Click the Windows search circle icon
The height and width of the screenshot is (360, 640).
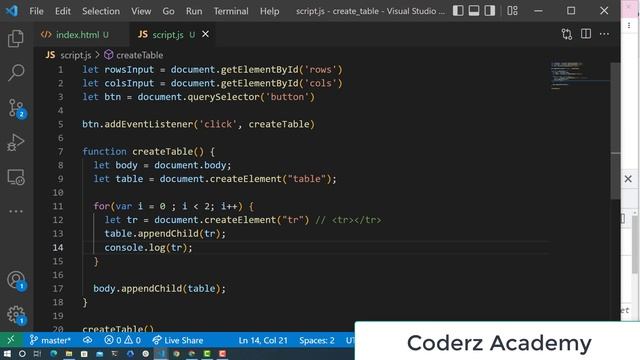[22, 354]
